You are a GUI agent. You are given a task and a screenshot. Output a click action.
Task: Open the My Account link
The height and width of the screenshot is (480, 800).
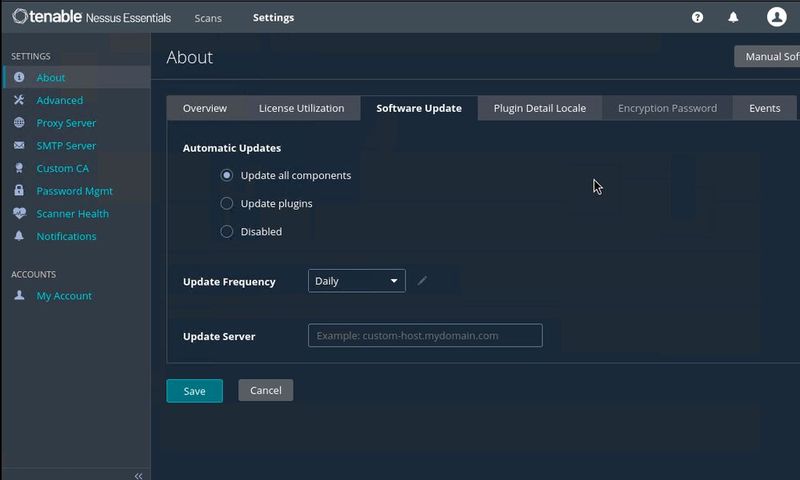click(x=64, y=296)
